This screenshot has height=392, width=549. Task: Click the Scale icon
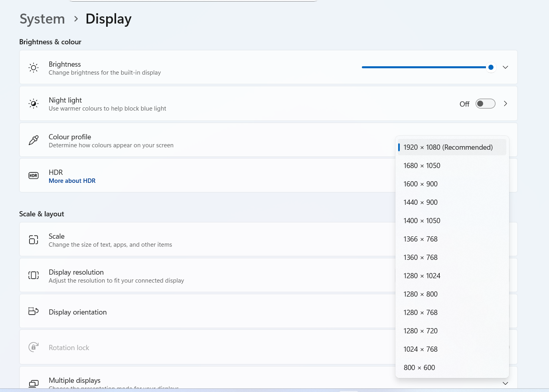pos(34,240)
